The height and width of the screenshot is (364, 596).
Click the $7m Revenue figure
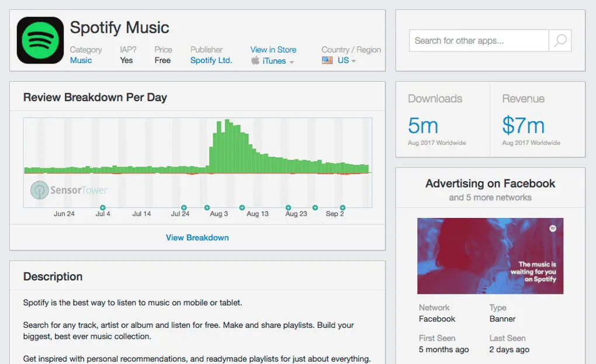[524, 126]
